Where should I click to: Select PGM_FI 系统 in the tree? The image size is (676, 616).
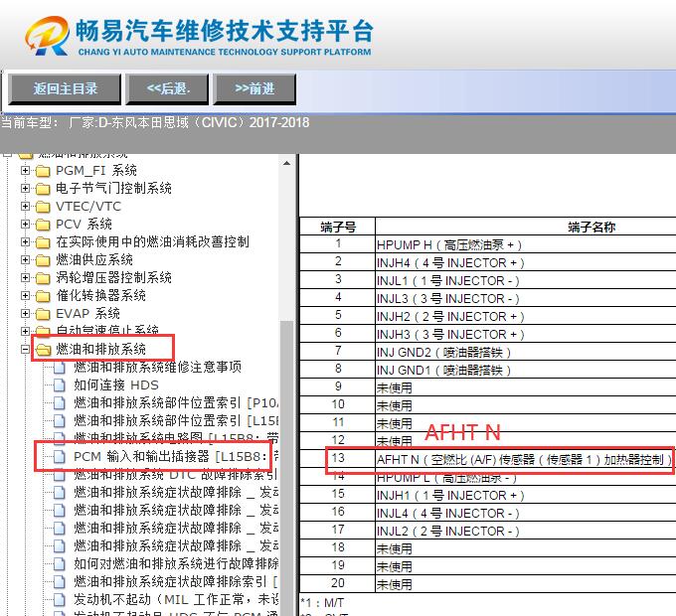(96, 171)
